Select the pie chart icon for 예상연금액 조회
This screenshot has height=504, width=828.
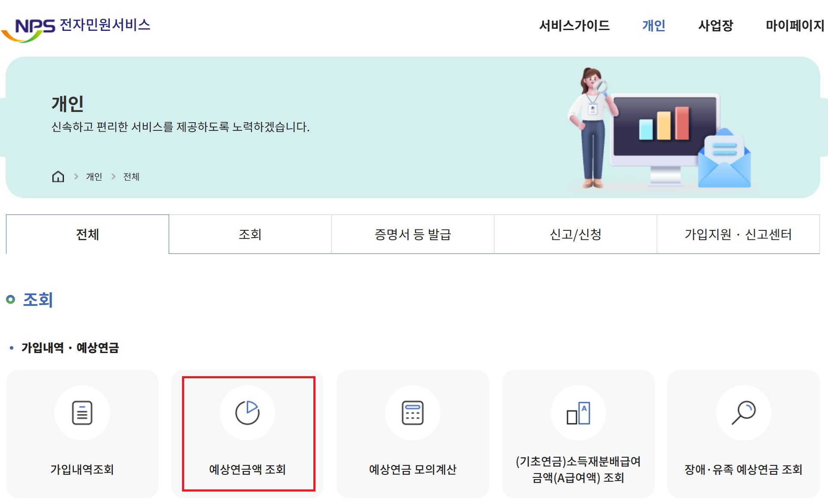tap(247, 413)
